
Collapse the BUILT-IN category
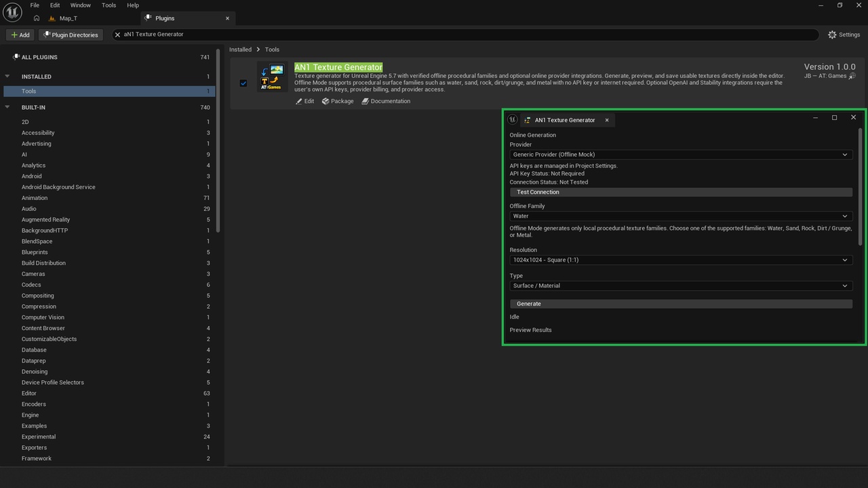(7, 107)
